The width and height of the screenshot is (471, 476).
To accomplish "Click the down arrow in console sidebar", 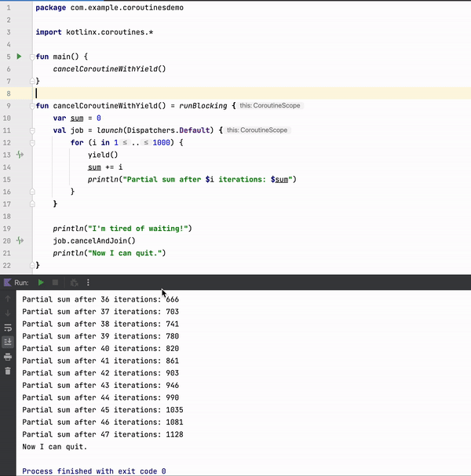I will pos(8,313).
